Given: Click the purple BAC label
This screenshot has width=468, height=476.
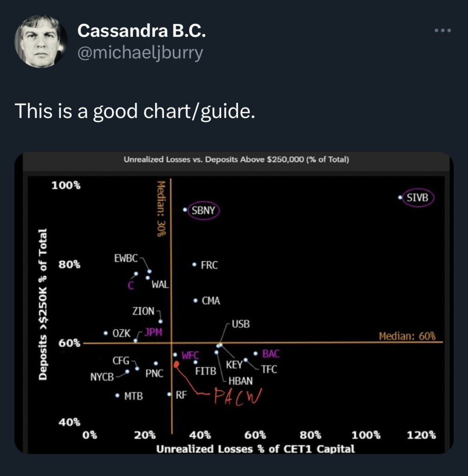Looking at the screenshot, I should click(271, 354).
